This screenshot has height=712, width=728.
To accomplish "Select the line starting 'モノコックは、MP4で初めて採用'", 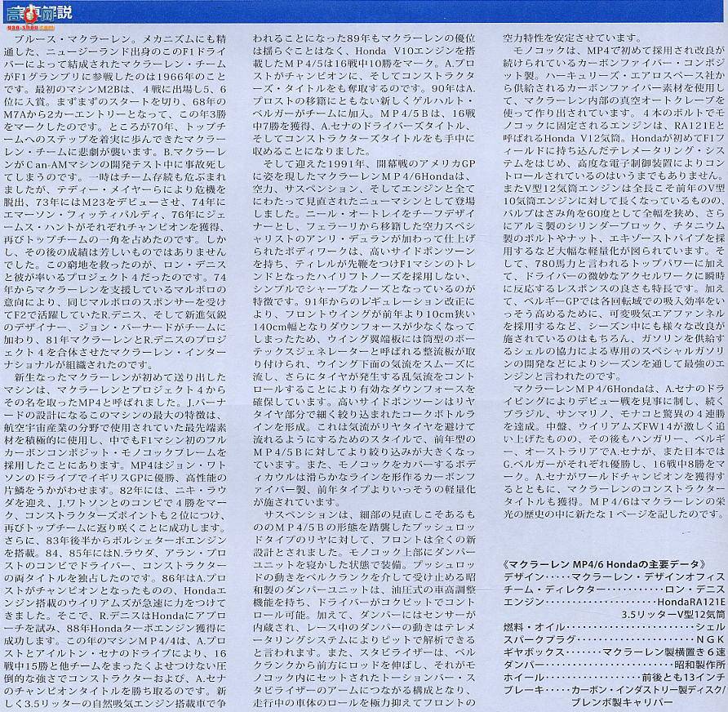I will pos(619,51).
